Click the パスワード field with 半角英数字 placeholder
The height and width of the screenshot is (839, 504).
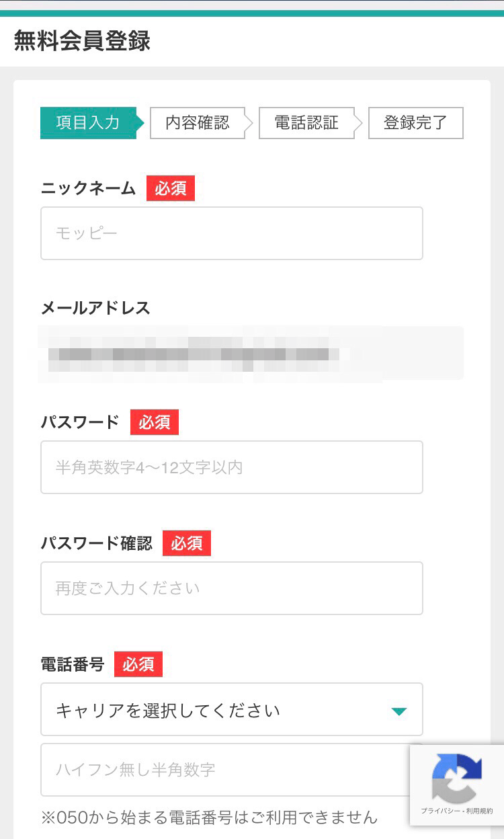[x=231, y=467]
